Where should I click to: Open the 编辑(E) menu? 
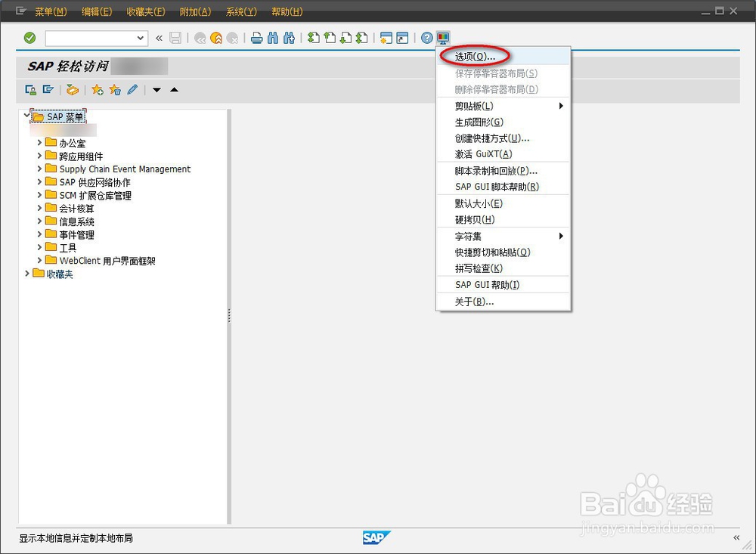point(97,11)
